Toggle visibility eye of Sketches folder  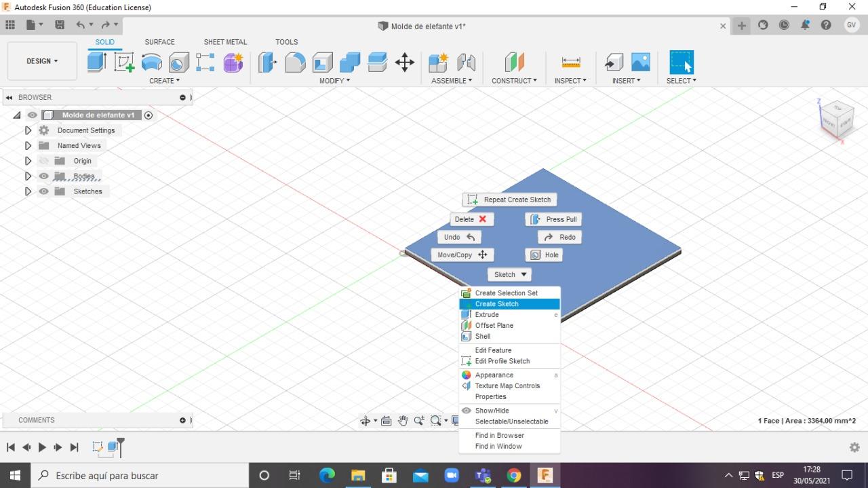[x=44, y=191]
